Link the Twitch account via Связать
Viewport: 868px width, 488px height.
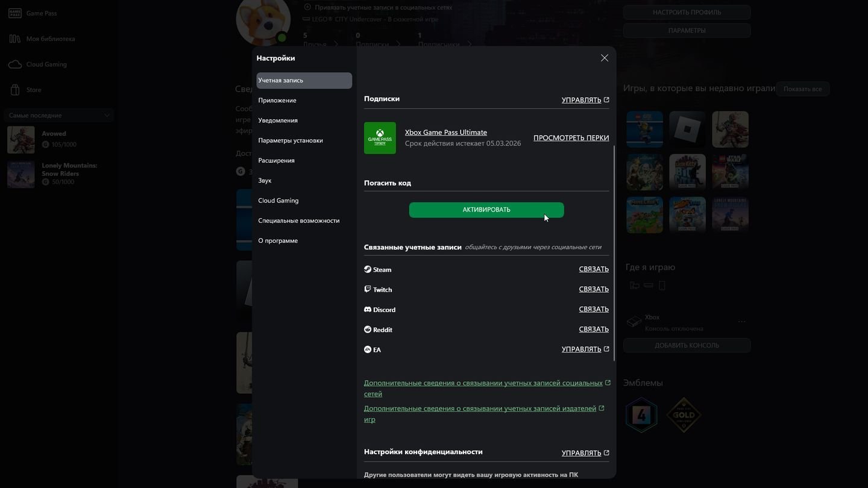point(594,289)
